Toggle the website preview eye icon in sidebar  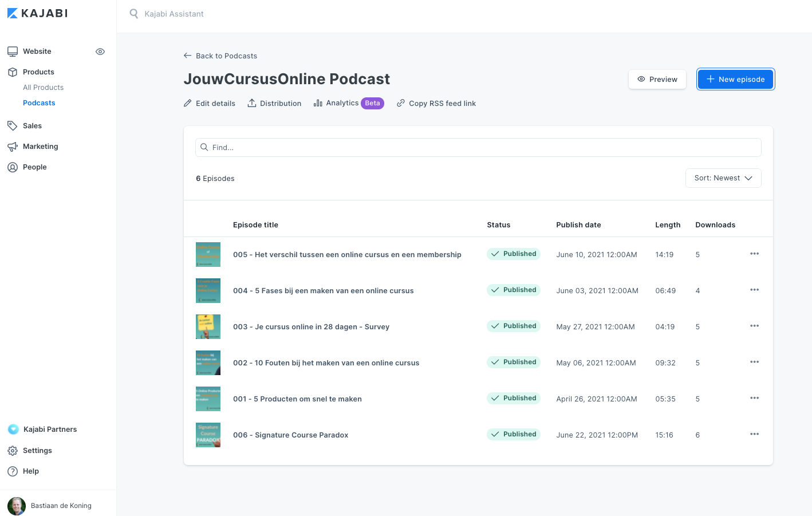[100, 52]
